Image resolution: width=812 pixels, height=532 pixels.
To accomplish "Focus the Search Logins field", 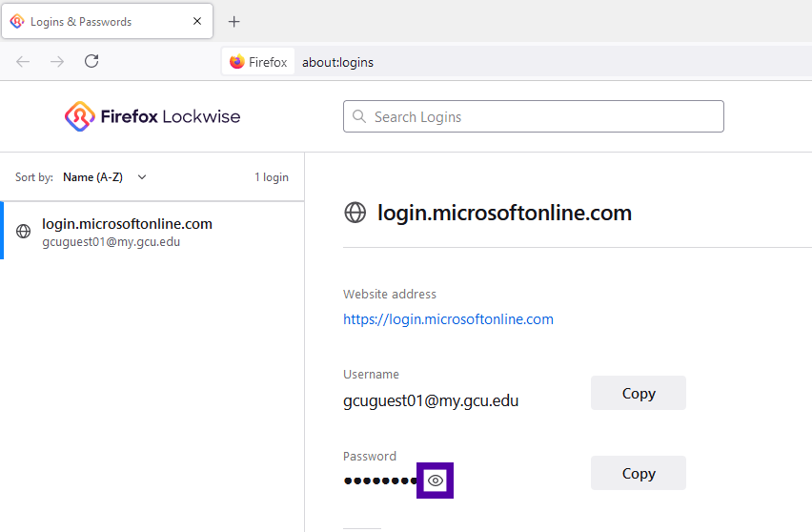I will (534, 116).
